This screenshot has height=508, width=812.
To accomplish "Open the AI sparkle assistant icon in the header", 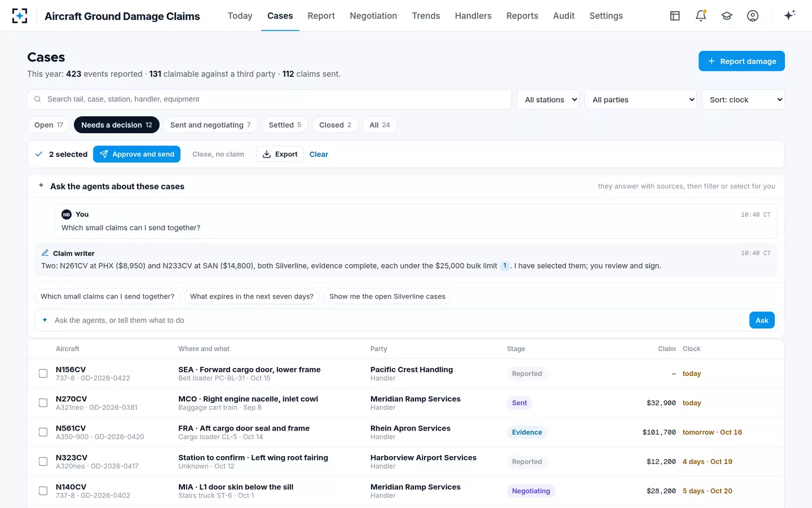I will click(x=789, y=15).
